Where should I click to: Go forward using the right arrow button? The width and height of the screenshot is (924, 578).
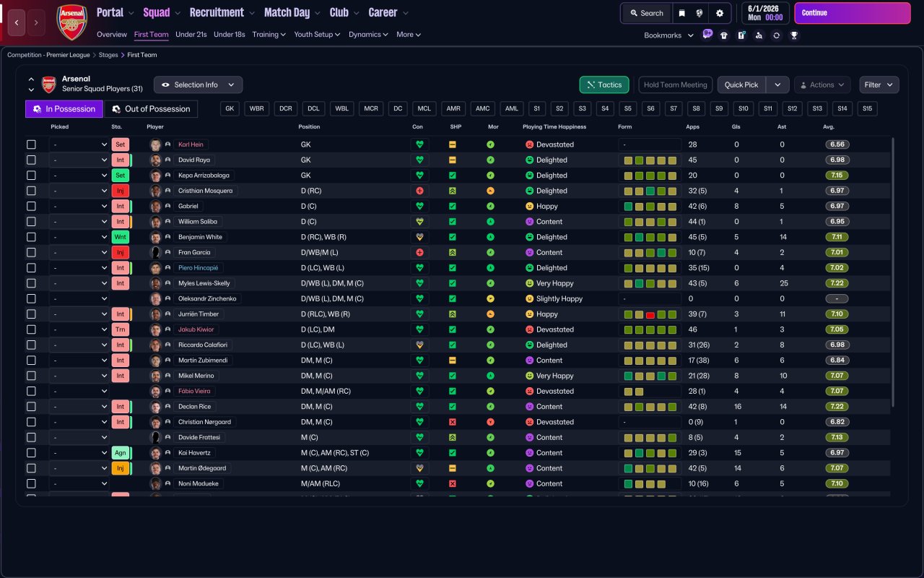coord(36,23)
